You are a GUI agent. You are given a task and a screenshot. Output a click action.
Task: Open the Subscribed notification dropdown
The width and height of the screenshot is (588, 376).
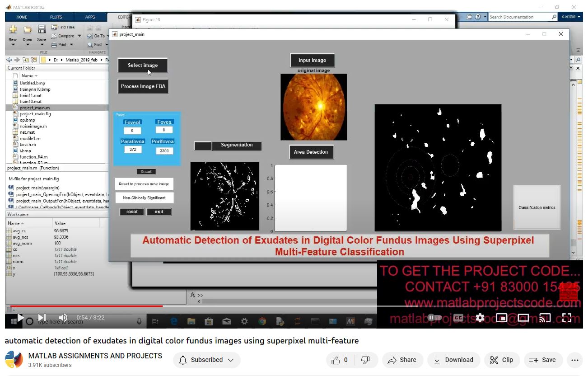[206, 360]
